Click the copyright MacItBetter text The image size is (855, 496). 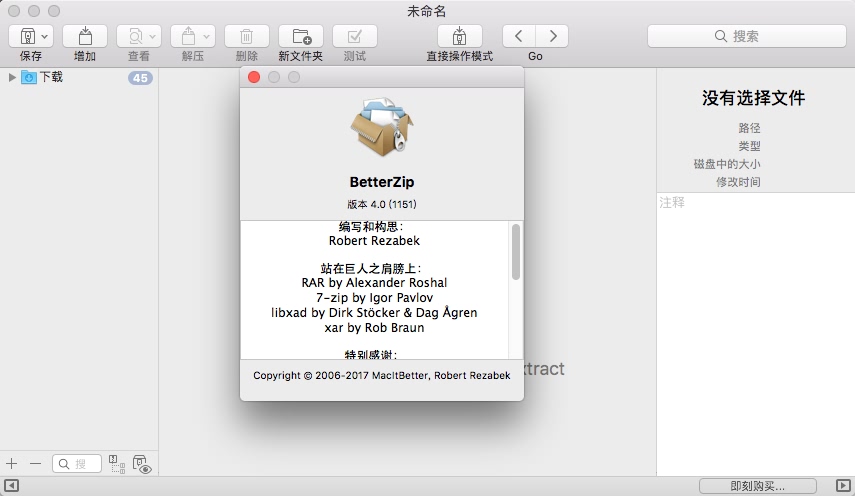(382, 376)
